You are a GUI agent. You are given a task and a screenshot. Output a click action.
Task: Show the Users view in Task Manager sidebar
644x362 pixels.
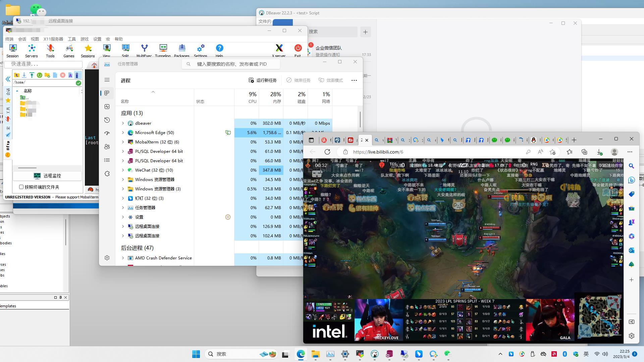[x=107, y=146]
